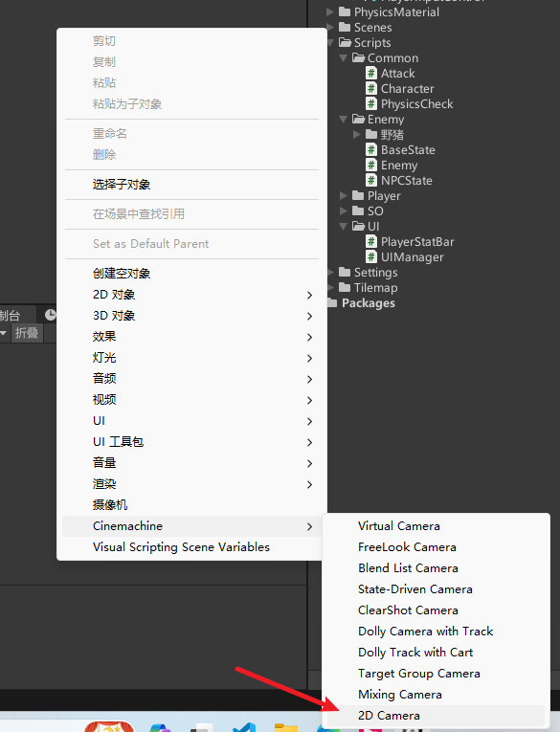The image size is (560, 732).
Task: Click the Scenes folder icon
Action: (345, 27)
